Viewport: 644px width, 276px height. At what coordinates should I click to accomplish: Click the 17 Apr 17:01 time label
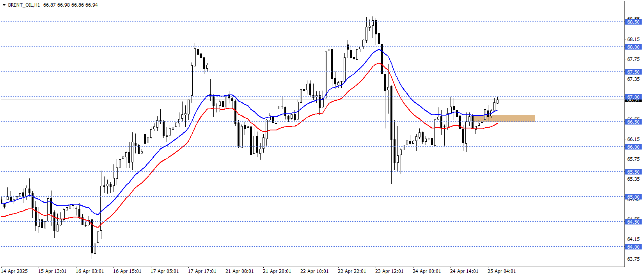[202, 271]
